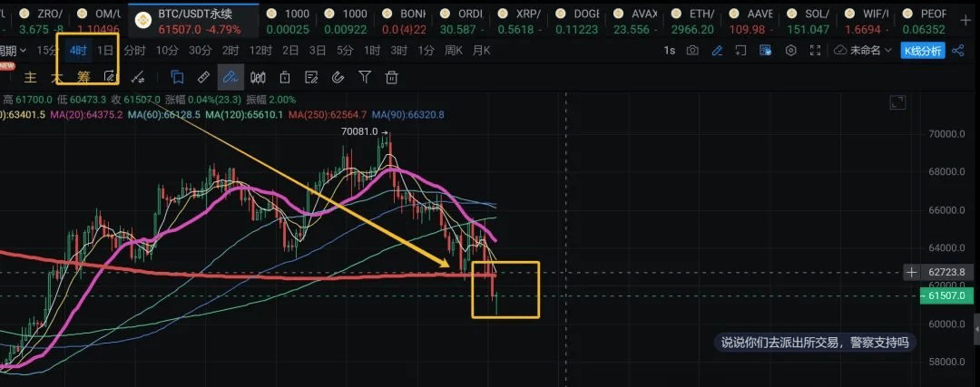Viewport: 980px width, 387px height.
Task: Switch to 2时 timeframe
Action: click(x=230, y=51)
